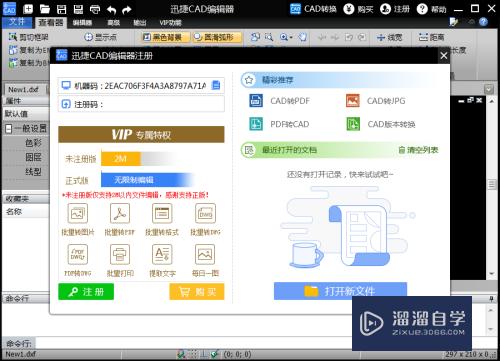Open the zoom dropdown arrow in ribbon
Image resolution: width=500 pixels, height=361 pixels.
291,37
